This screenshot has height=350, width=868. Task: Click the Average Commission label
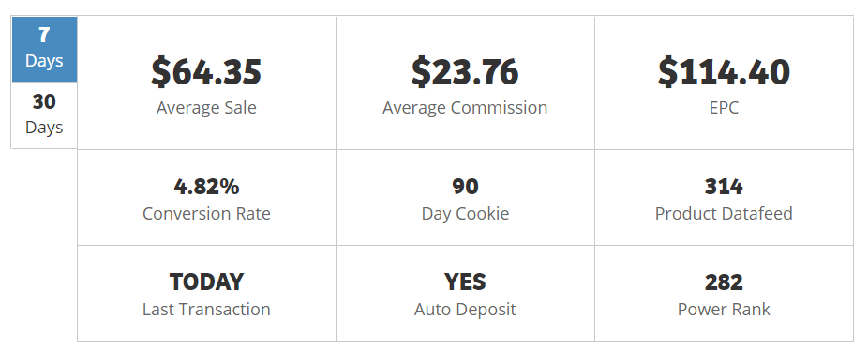[465, 107]
